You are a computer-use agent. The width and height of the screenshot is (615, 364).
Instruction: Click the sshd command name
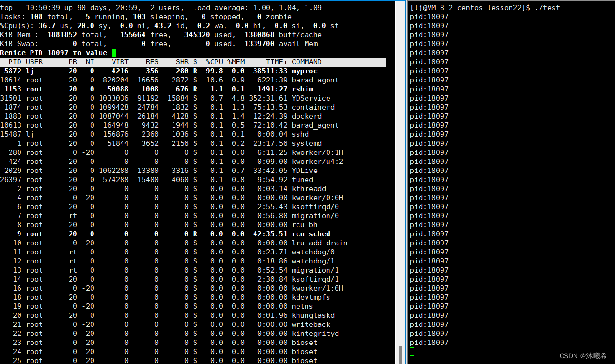[300, 134]
